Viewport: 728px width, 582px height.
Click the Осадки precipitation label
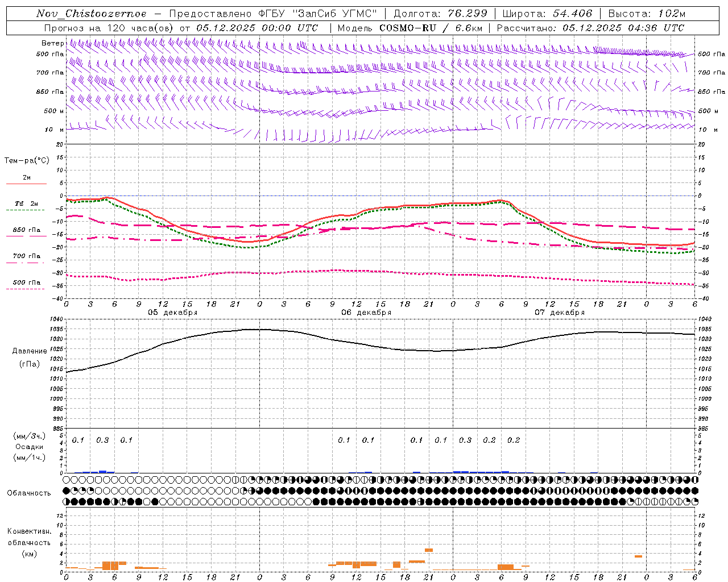pos(30,447)
